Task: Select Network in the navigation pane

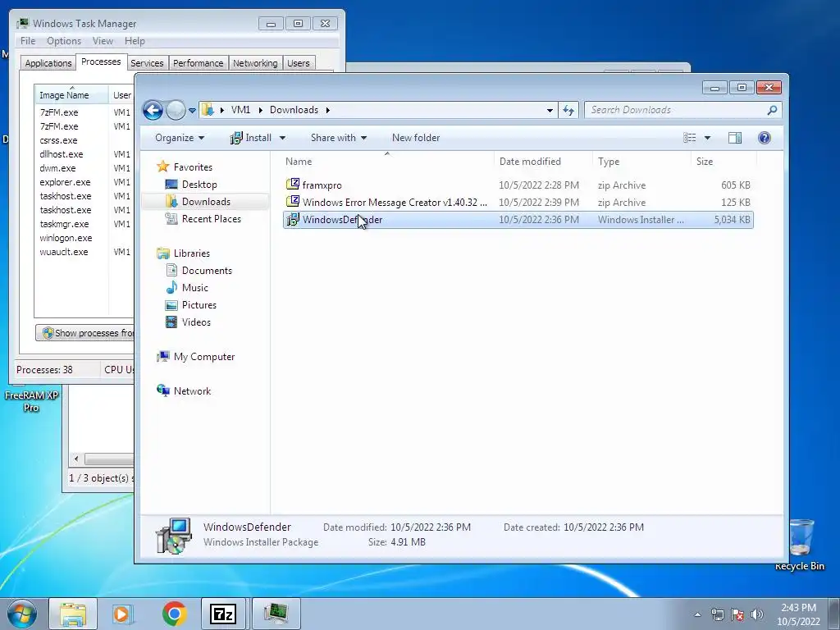Action: pyautogui.click(x=192, y=391)
